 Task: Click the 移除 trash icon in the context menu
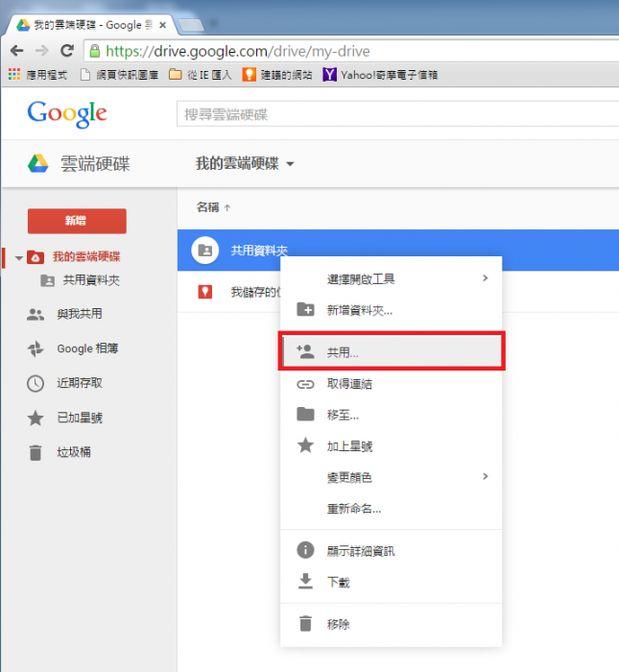[x=305, y=624]
